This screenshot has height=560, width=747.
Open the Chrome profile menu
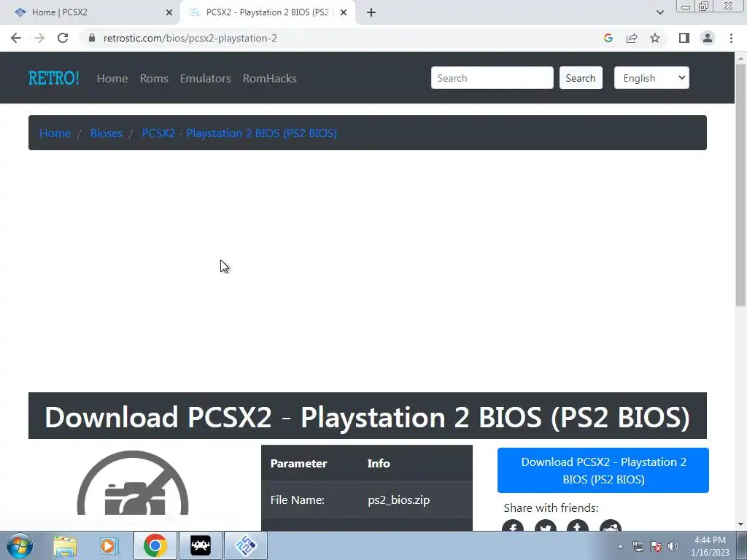[708, 38]
